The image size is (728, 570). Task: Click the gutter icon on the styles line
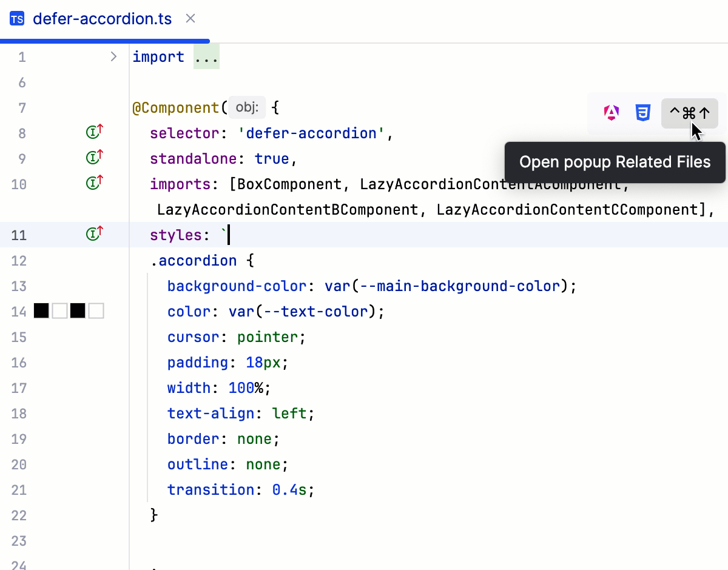93,233
